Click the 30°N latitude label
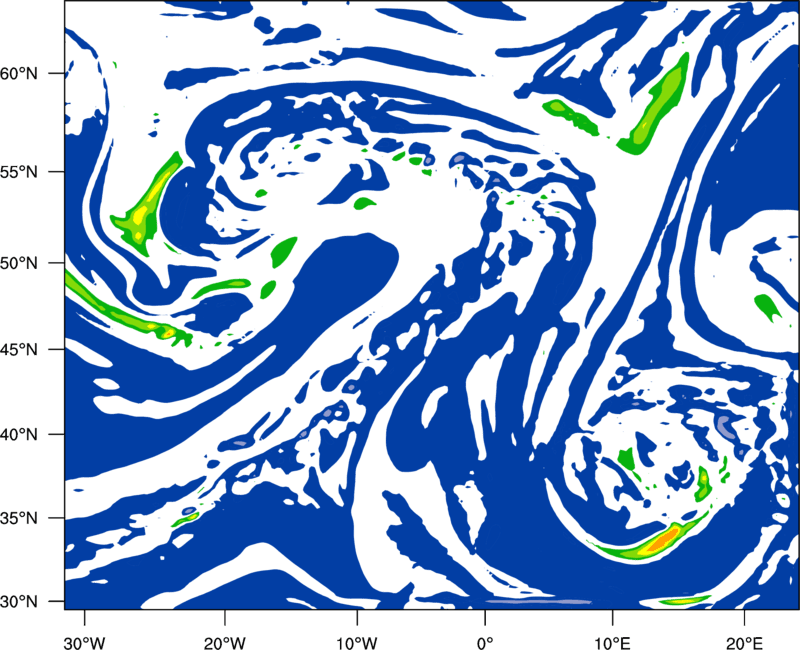 coord(19,602)
